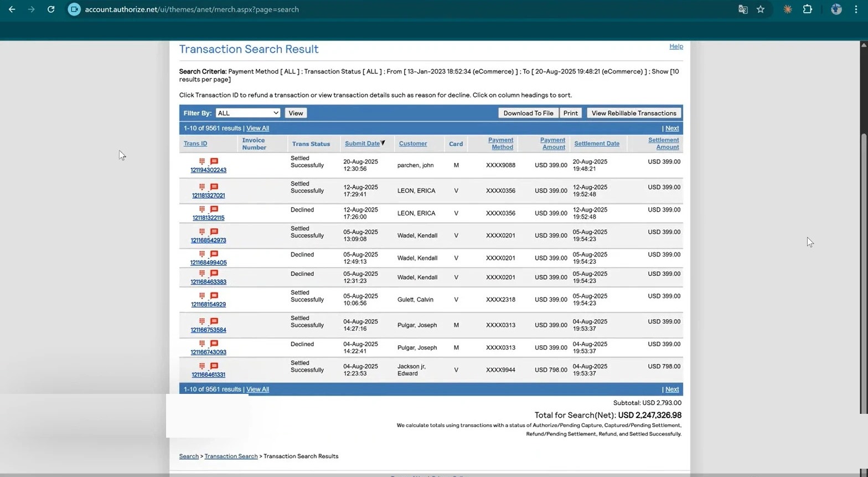Screen dimensions: 868x477
Task: Open transaction ID 121168154929
Action: click(x=208, y=305)
